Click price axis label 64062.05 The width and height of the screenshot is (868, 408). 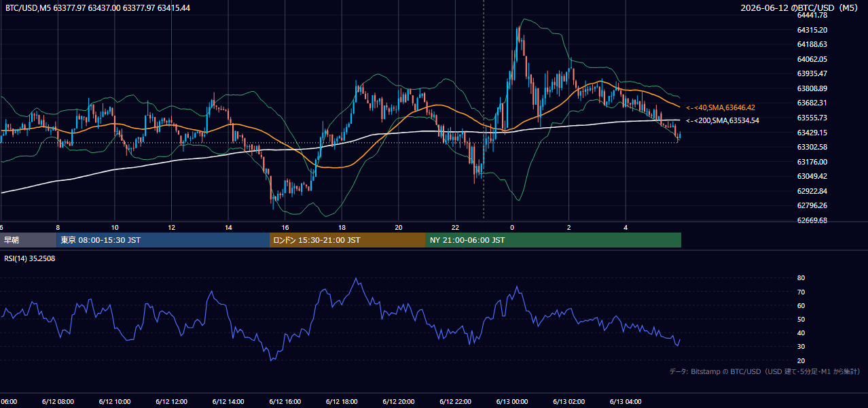(x=812, y=59)
